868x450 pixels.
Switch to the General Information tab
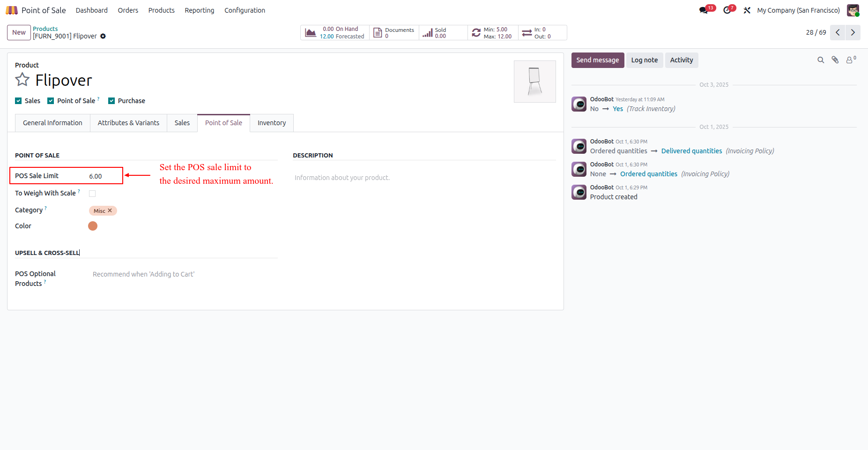52,123
